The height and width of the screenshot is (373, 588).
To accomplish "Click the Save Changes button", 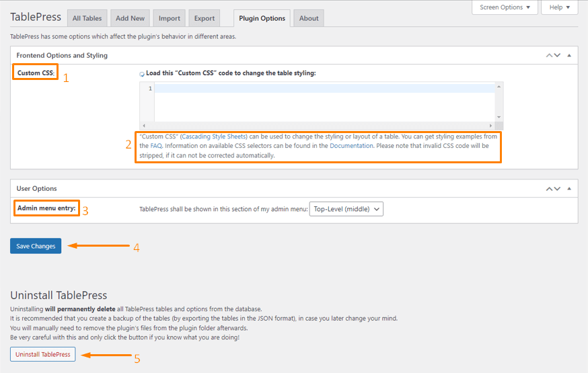I will click(36, 246).
